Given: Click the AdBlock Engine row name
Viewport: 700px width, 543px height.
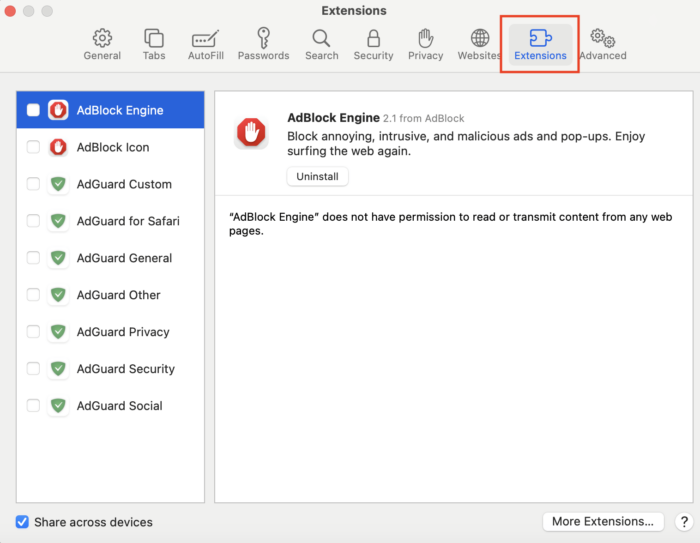Looking at the screenshot, I should coord(120,110).
